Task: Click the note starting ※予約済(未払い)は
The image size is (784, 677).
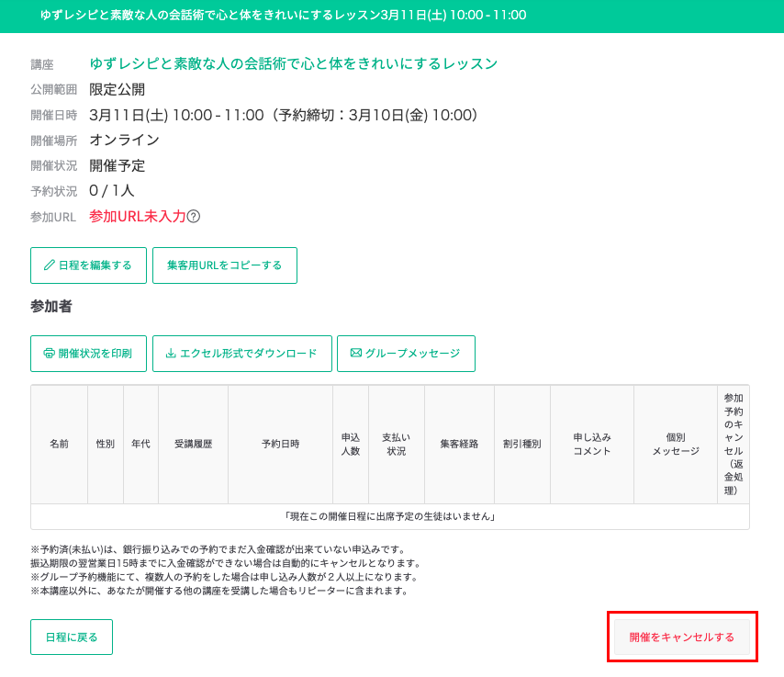Action: tap(218, 549)
